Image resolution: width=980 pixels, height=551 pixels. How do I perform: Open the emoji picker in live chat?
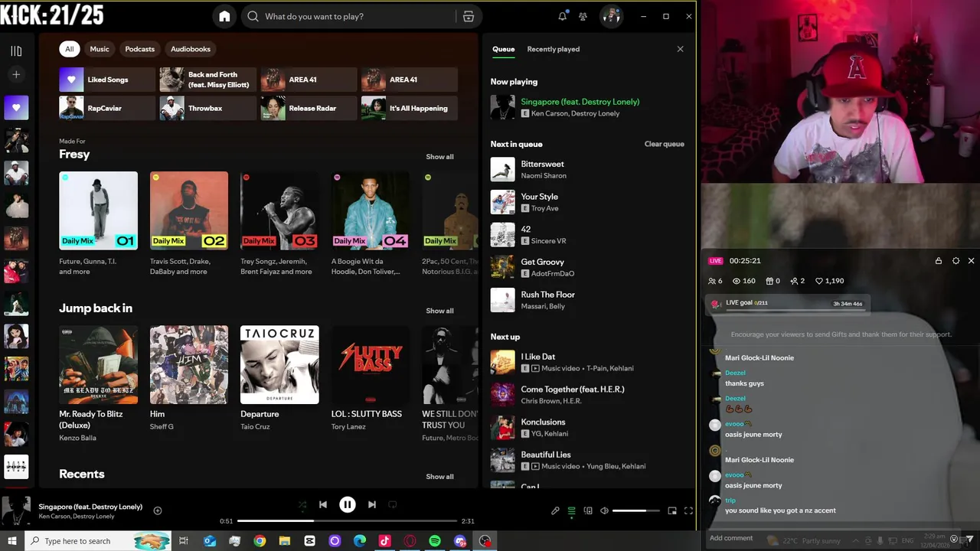(x=954, y=539)
